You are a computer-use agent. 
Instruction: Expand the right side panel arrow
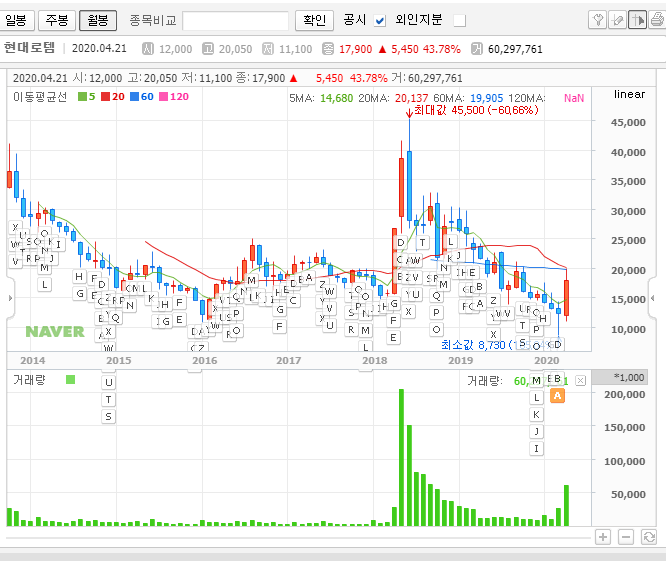point(653,298)
